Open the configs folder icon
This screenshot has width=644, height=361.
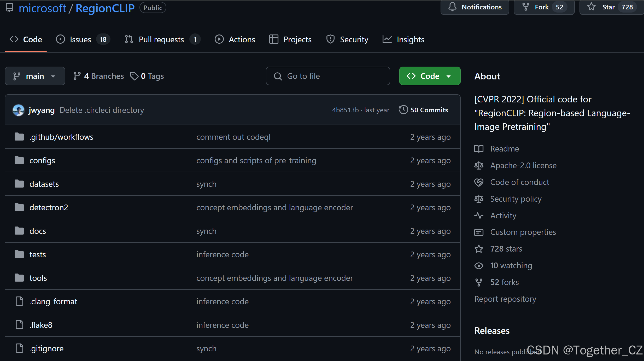pyautogui.click(x=19, y=160)
